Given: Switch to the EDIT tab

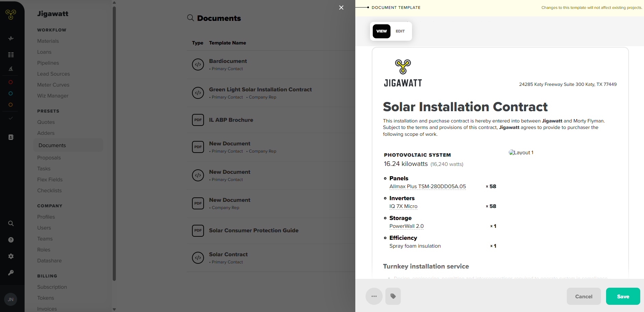Looking at the screenshot, I should 400,31.
